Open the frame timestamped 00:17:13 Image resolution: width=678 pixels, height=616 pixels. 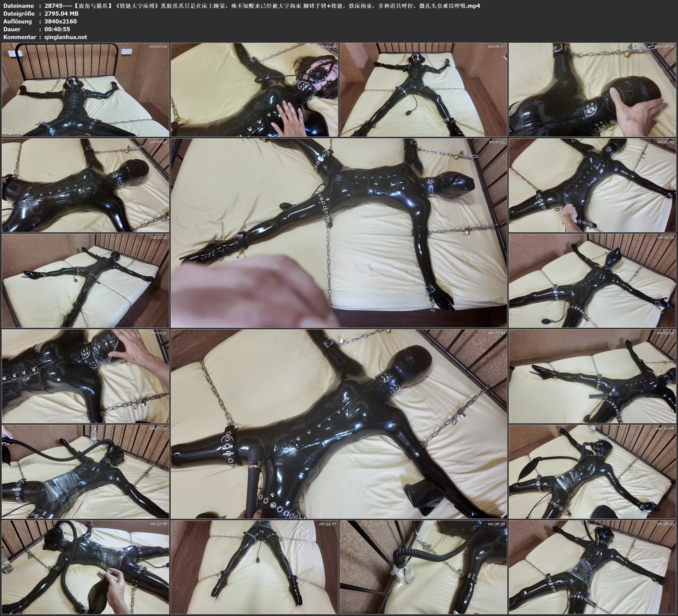click(x=85, y=280)
